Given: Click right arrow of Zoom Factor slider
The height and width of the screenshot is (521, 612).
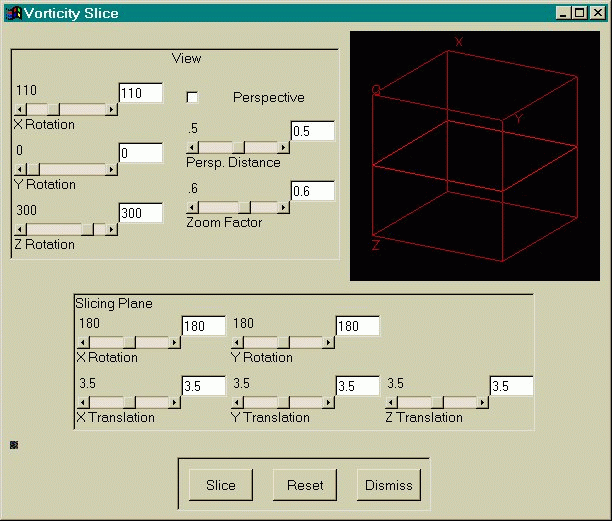Looking at the screenshot, I should tap(283, 207).
